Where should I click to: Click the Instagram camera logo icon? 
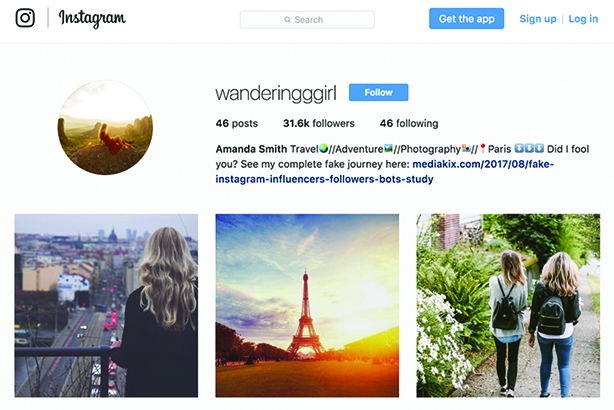[25, 18]
